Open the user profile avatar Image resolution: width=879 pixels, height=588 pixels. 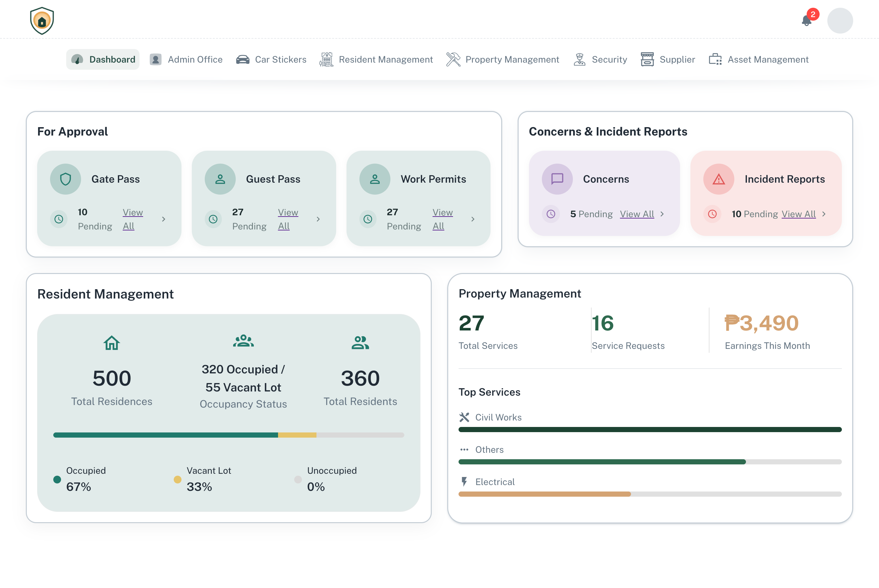point(840,21)
